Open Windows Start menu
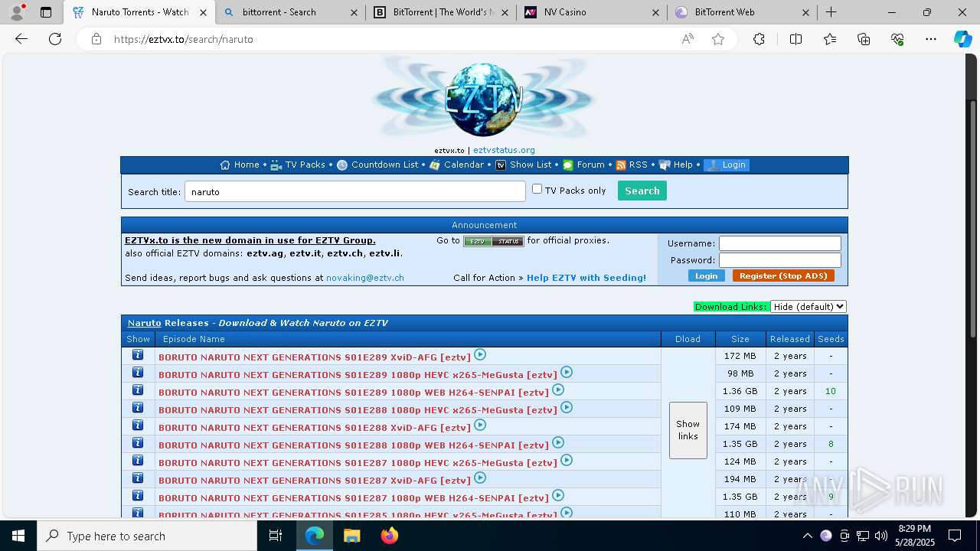980x551 pixels. coord(18,536)
